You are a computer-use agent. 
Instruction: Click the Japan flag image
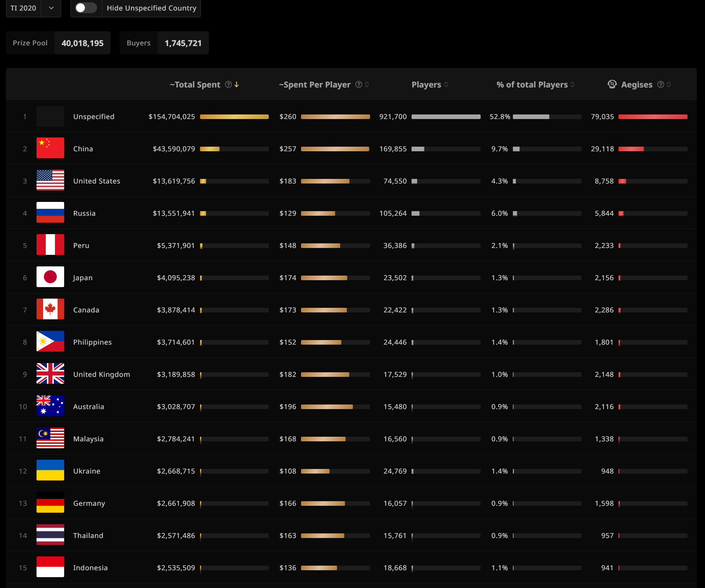50,277
